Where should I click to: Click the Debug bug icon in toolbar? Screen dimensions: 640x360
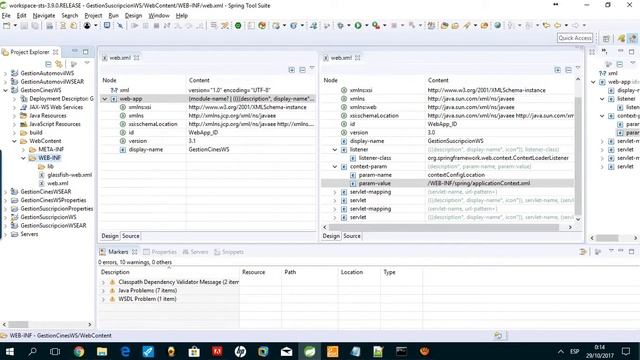pyautogui.click(x=340, y=25)
